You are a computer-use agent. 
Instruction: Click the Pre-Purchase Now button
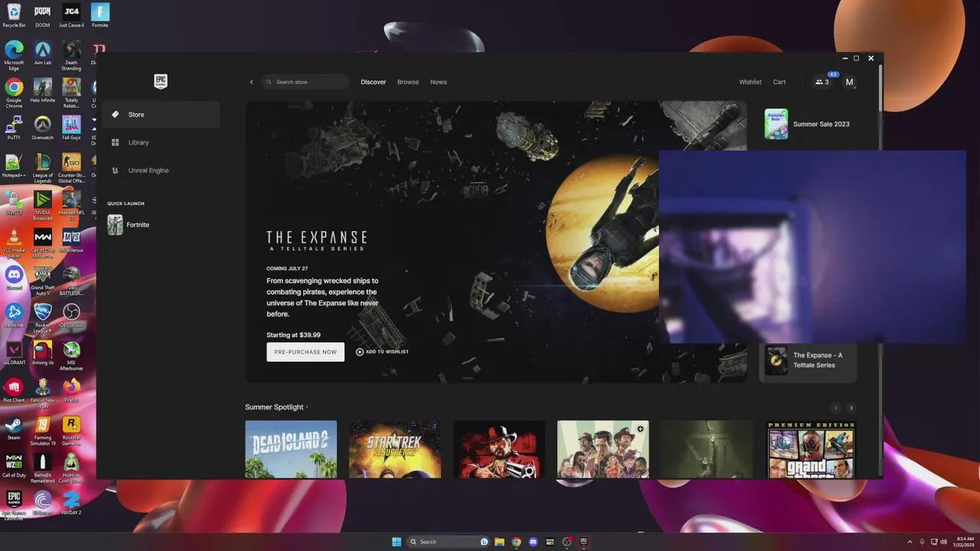click(305, 352)
